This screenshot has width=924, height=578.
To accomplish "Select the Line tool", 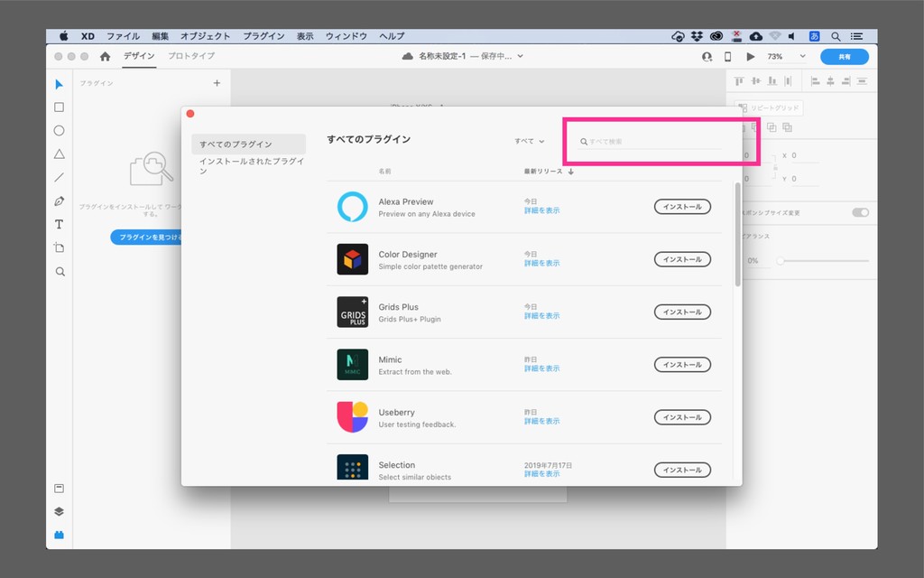I will [x=59, y=178].
